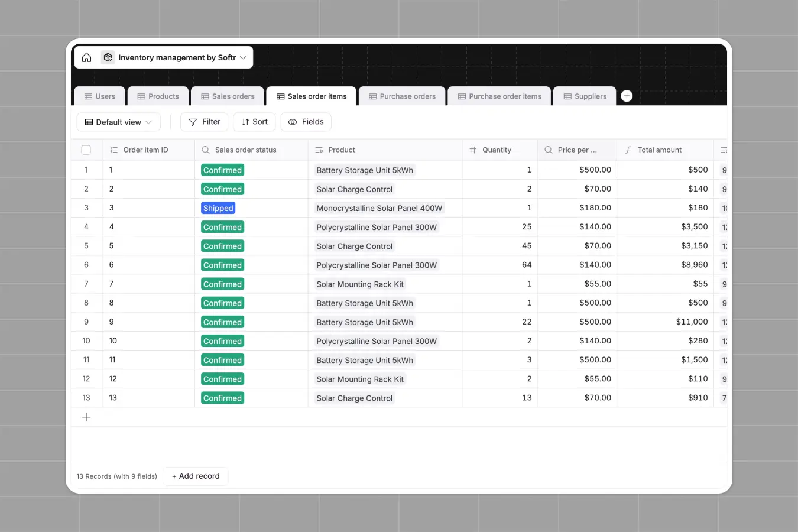The image size is (798, 532).
Task: Click the number icon on Quantity column
Action: click(472, 150)
